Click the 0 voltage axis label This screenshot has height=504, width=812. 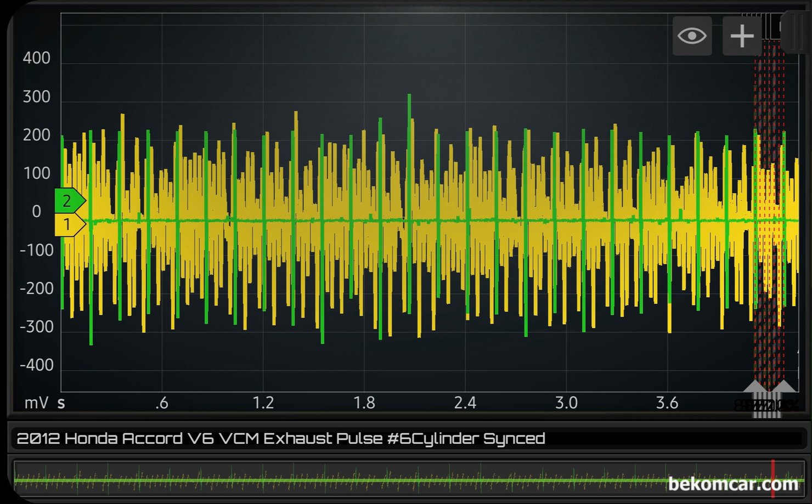[x=37, y=212]
